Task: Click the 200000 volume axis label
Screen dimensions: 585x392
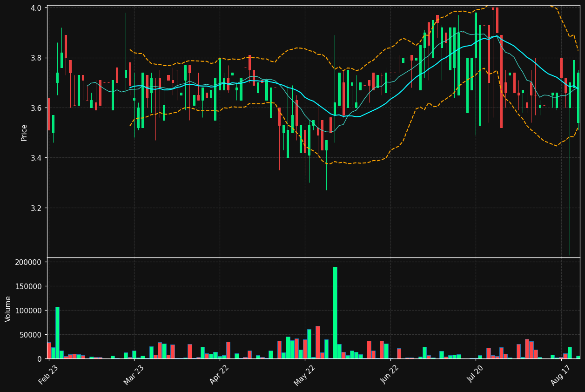Action: coord(29,262)
